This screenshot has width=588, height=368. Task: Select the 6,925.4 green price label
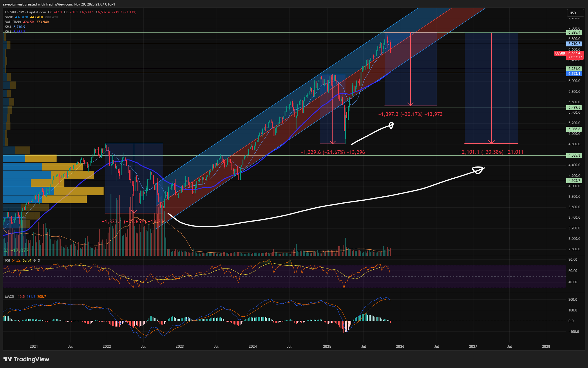[574, 32]
